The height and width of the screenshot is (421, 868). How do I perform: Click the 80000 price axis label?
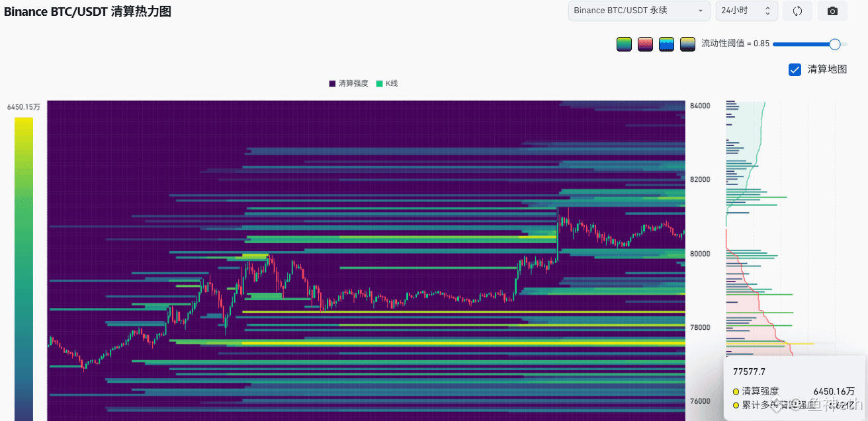click(x=700, y=254)
